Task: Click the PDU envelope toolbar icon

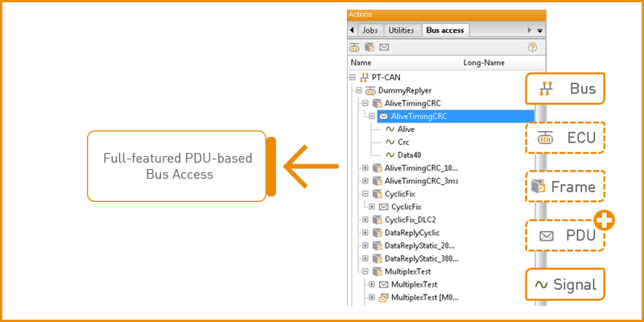Action: pyautogui.click(x=384, y=47)
